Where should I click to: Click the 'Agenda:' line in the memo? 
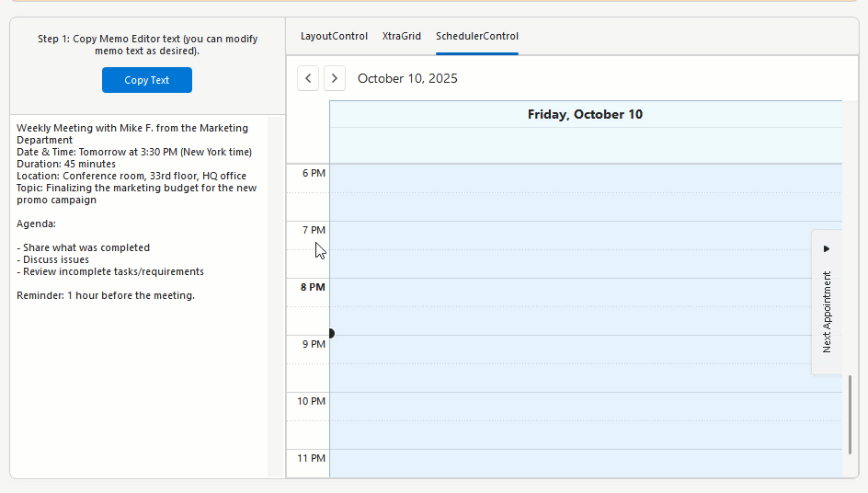tap(36, 224)
